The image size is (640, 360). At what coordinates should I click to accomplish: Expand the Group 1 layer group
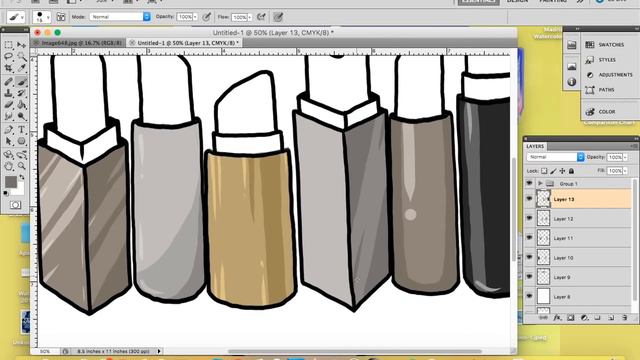pos(540,184)
